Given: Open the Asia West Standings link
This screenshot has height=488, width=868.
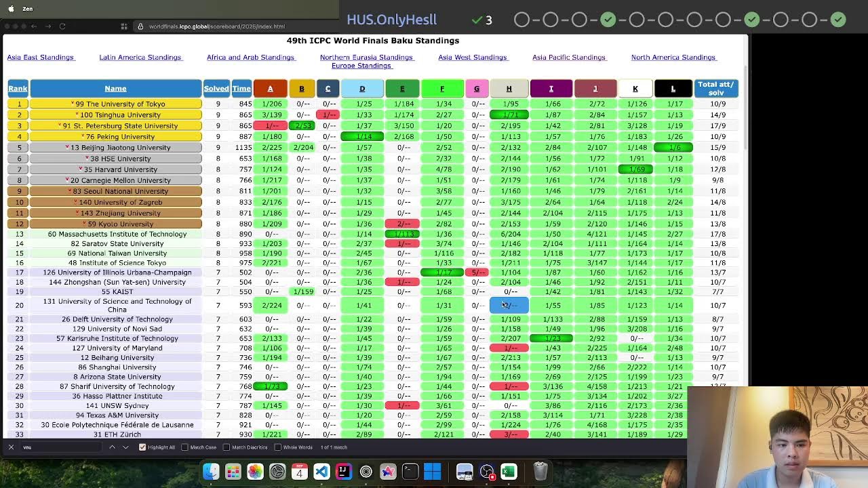Looking at the screenshot, I should (x=473, y=58).
